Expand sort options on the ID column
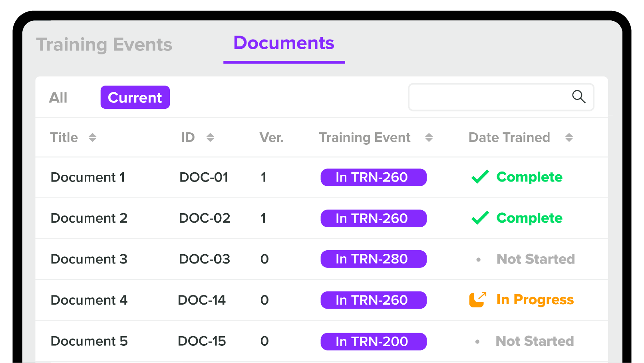 pyautogui.click(x=211, y=137)
